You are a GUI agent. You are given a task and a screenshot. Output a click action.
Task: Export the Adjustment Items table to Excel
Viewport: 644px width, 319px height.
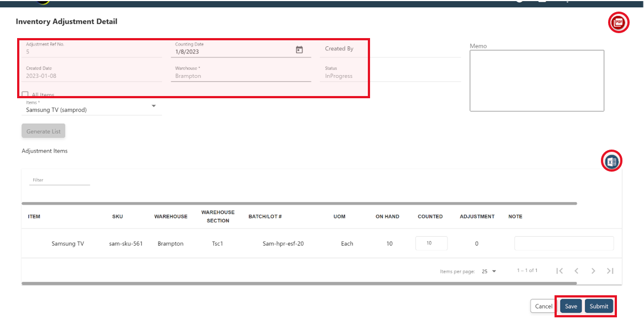[x=611, y=161]
